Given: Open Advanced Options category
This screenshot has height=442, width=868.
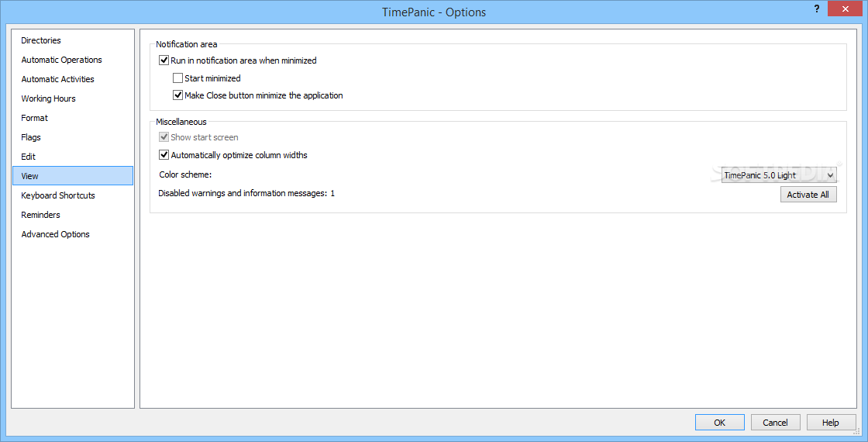Looking at the screenshot, I should [x=73, y=234].
